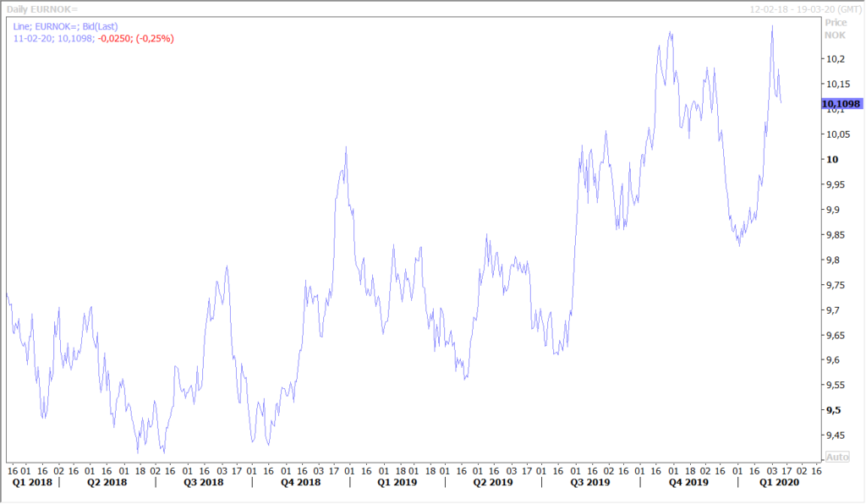Click the date range 12-02-18 - 19-03-20 (GMT)
The image size is (866, 504).
point(805,9)
